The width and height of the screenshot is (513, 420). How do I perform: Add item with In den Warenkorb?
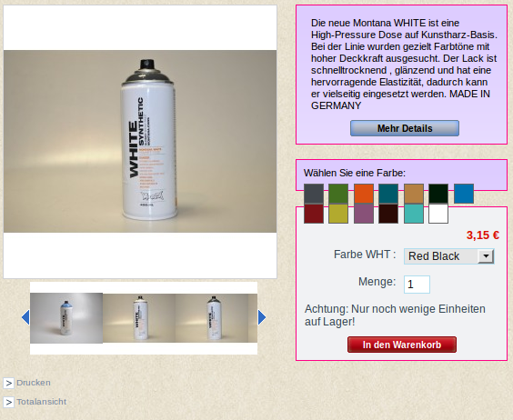click(402, 345)
